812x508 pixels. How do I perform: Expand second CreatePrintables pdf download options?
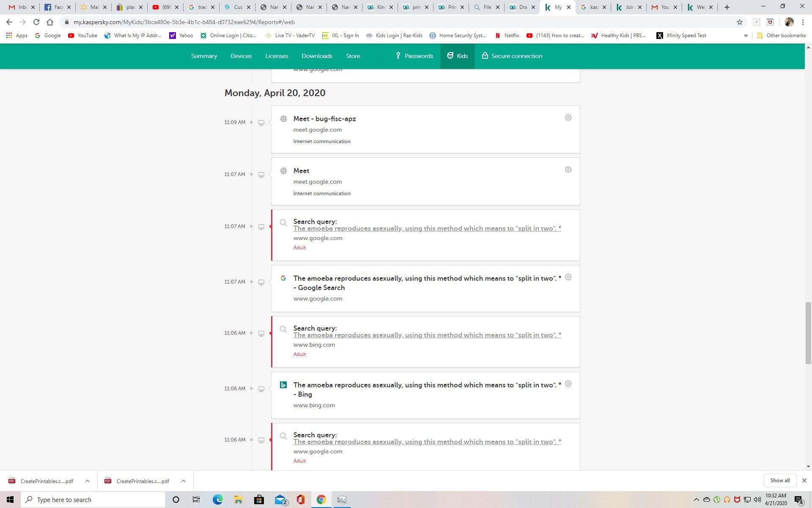(x=183, y=481)
